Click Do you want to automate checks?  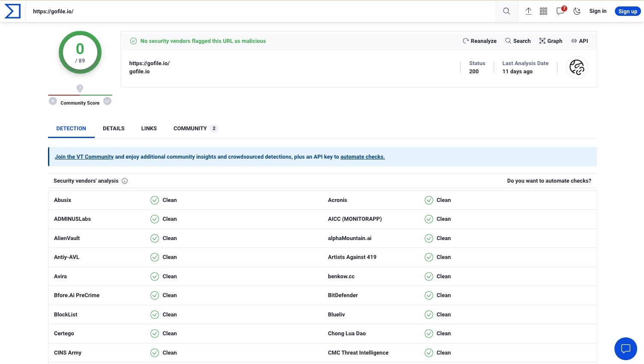[x=549, y=181]
